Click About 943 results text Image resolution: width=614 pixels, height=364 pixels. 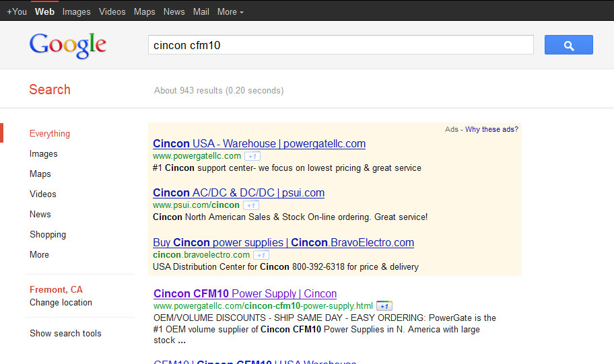point(219,91)
